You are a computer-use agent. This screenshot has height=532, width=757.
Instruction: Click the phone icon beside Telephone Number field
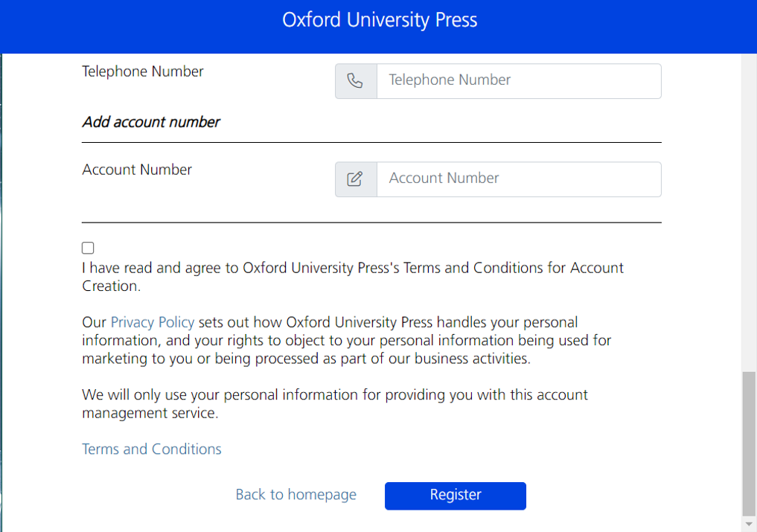pos(356,81)
